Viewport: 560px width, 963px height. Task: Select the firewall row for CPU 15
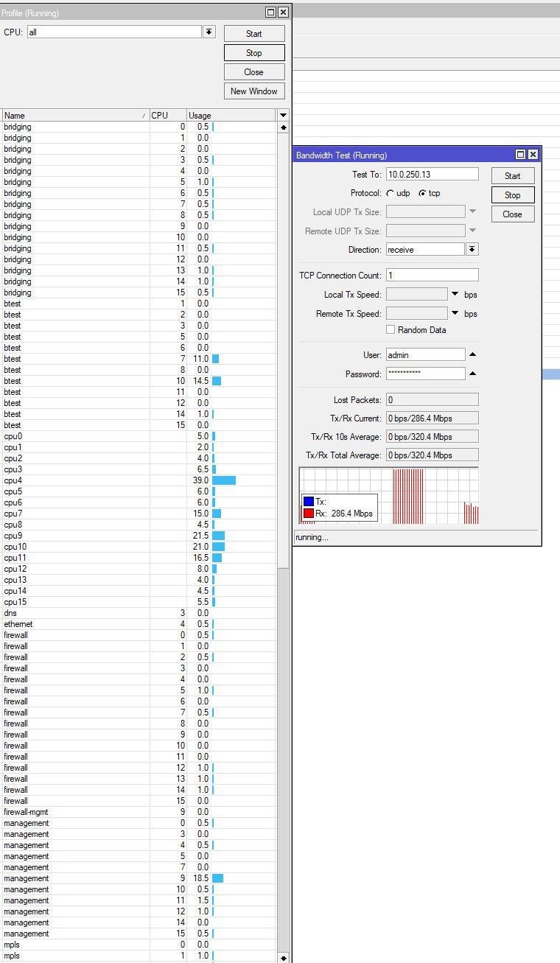tap(139, 801)
